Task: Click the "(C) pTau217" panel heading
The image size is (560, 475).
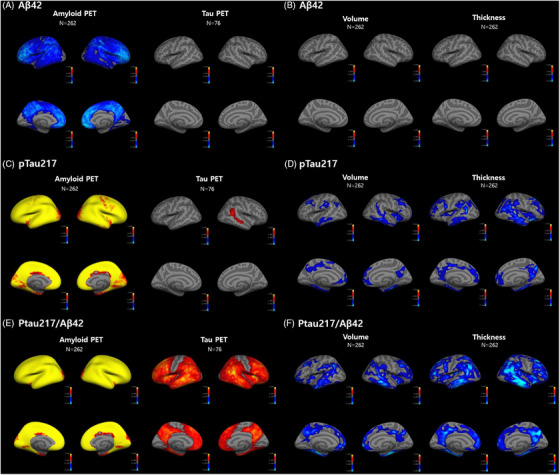Action: (30, 164)
